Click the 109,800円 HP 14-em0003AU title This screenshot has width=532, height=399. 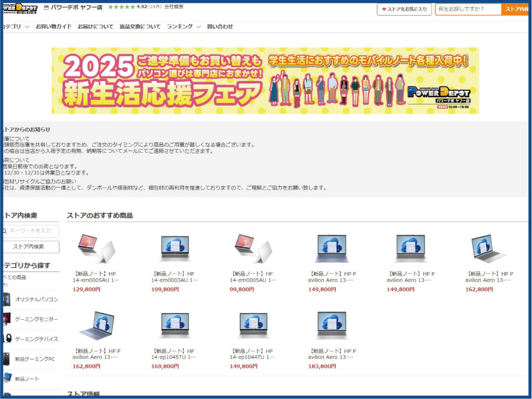pos(174,277)
